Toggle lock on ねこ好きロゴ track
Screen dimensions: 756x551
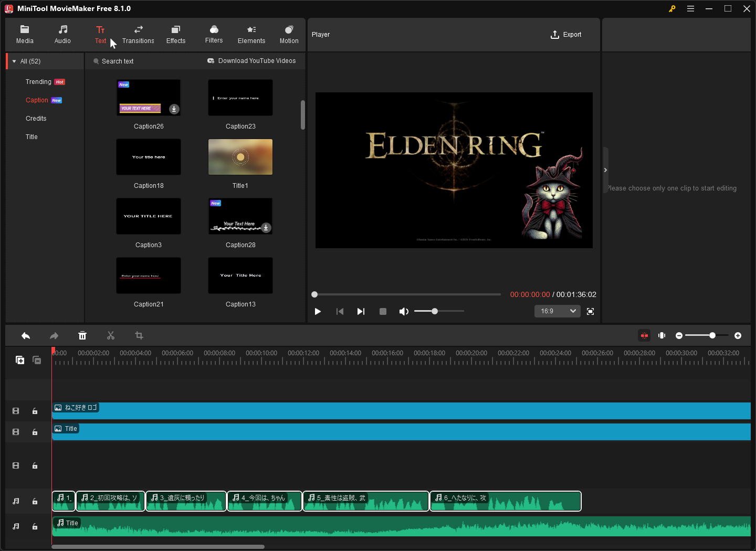[35, 411]
